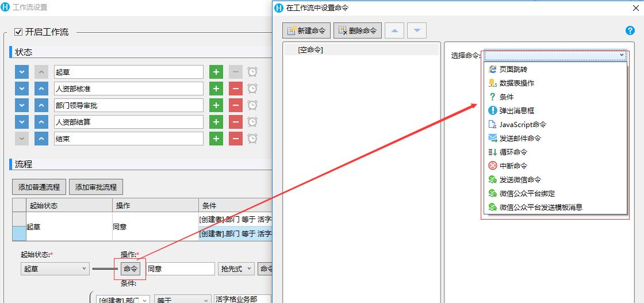Choose 条件 command option
This screenshot has width=644, height=303.
[554, 97]
